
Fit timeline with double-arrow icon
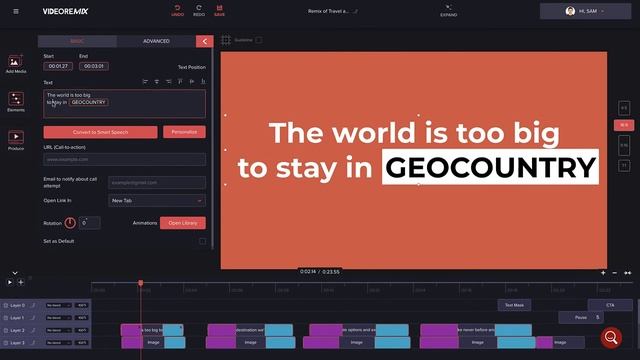628,273
